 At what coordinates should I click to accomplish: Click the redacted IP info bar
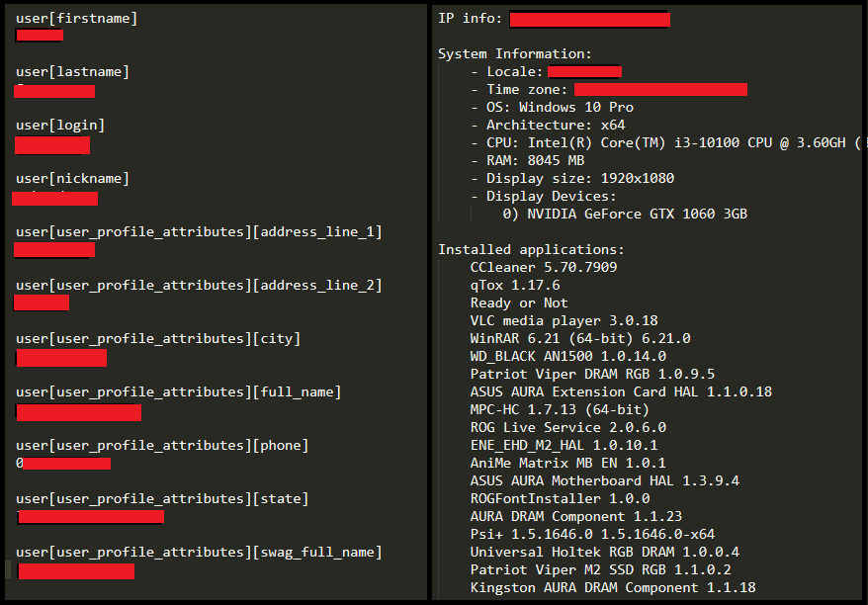coord(589,20)
